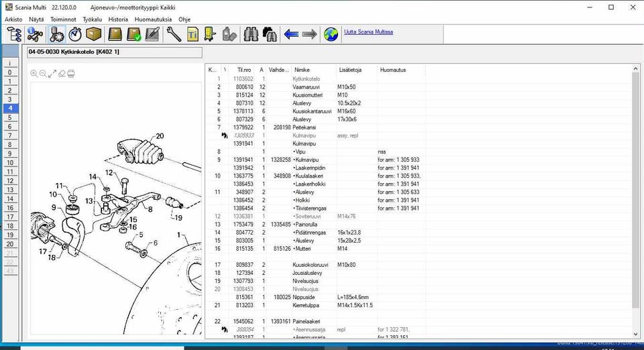Select main group tab 13 in sidebar
This screenshot has width=644, height=350.
click(10, 190)
